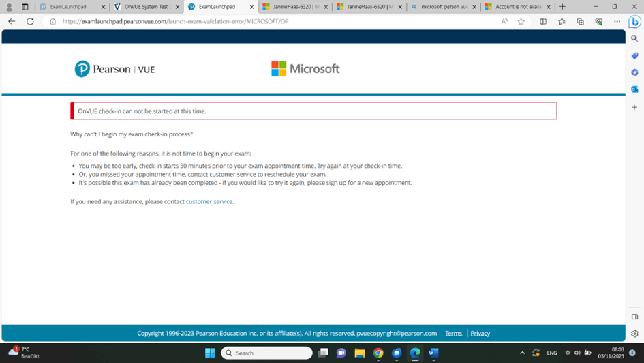
Task: Open the customer service link
Action: 209,201
